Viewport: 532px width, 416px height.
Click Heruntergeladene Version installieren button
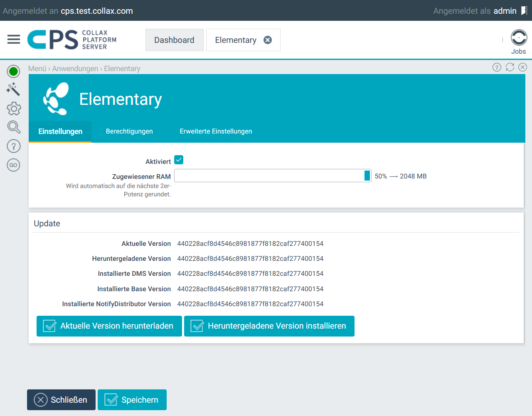coord(269,326)
